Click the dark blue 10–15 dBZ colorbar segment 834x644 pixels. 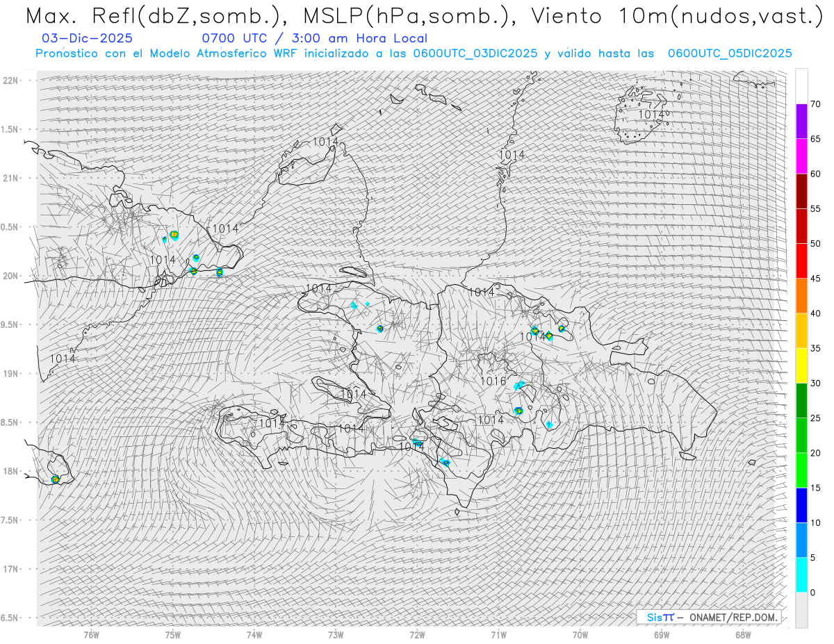pos(801,505)
